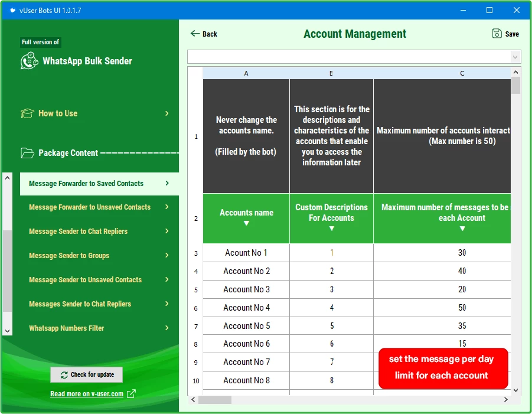The height and width of the screenshot is (414, 532).
Task: Click the sidebar scroll up arrow
Action: pos(8,178)
